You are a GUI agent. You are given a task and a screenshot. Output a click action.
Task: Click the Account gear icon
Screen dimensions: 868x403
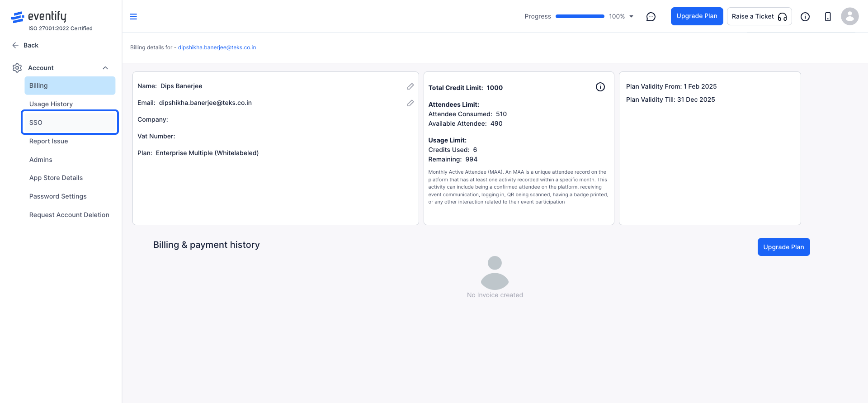[17, 68]
